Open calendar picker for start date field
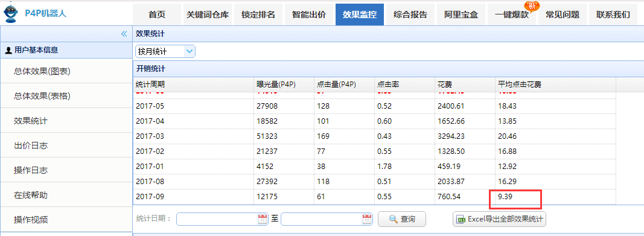Viewport: 644px width, 236px height. (263, 219)
